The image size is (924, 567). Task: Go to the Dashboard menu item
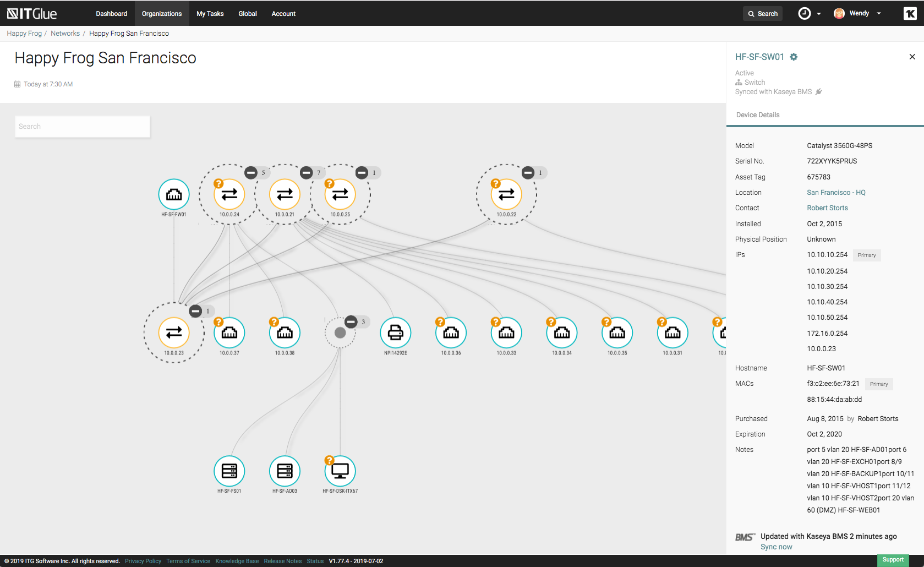pos(111,14)
